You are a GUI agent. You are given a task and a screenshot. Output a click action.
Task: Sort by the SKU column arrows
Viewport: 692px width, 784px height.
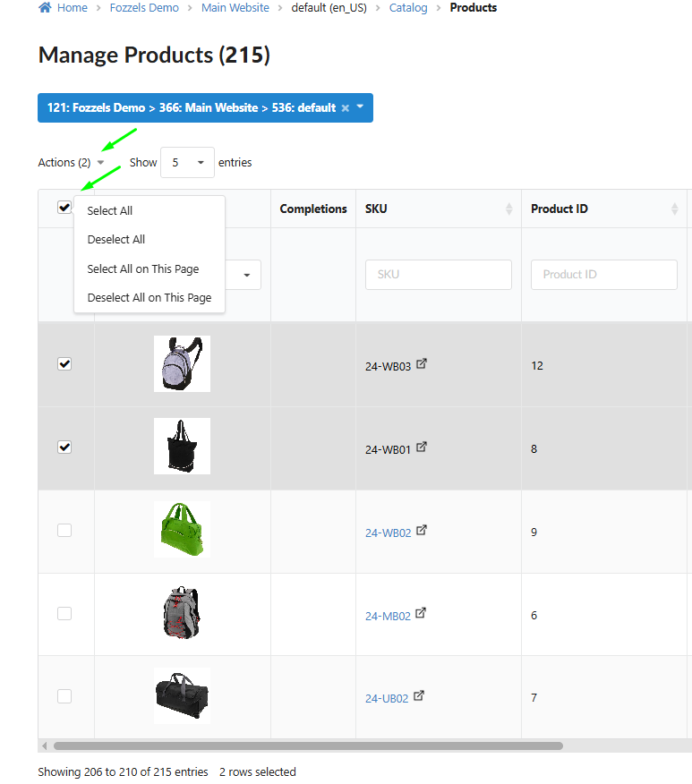point(509,209)
